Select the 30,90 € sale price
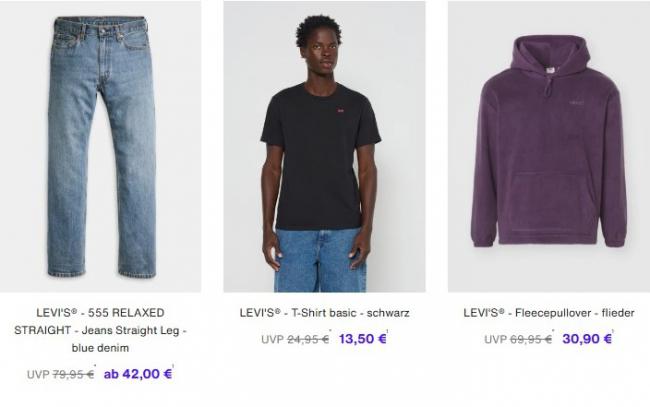This screenshot has width=650, height=407. tap(587, 339)
